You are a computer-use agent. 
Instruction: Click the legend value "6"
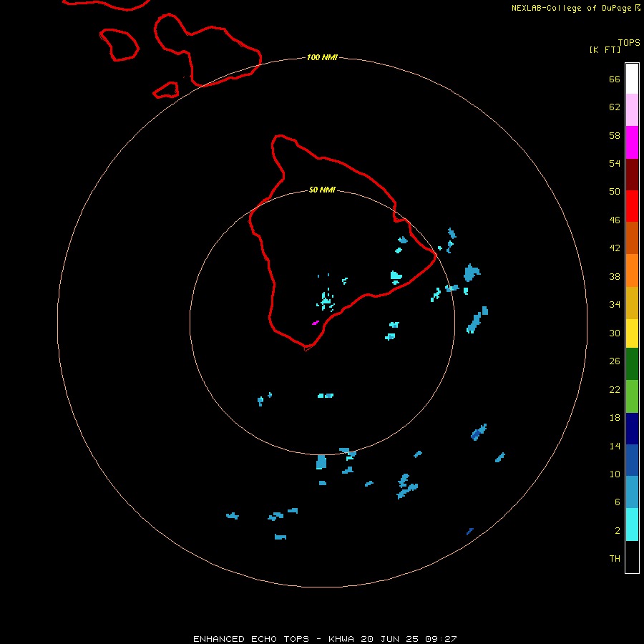617,502
